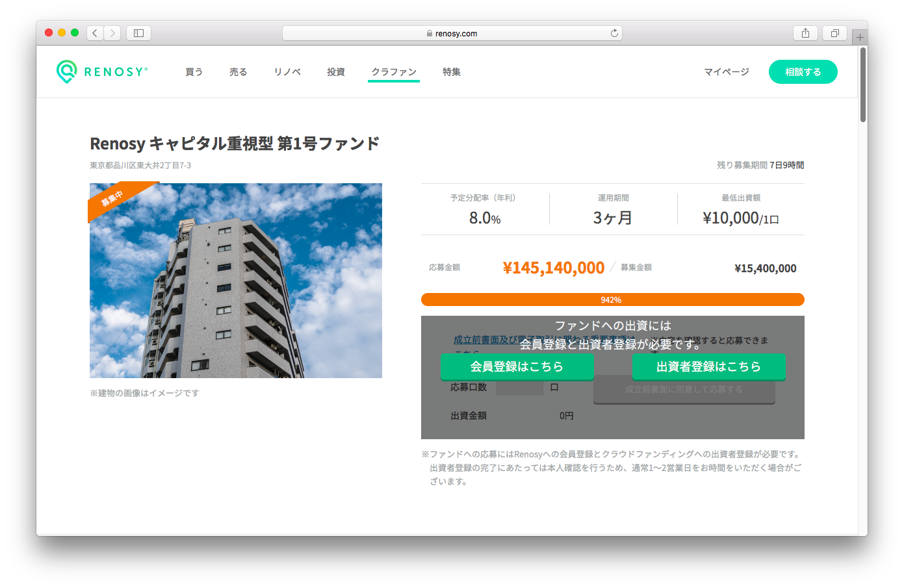Open a new tab with plus button
The width and height of the screenshot is (904, 588).
point(860,37)
